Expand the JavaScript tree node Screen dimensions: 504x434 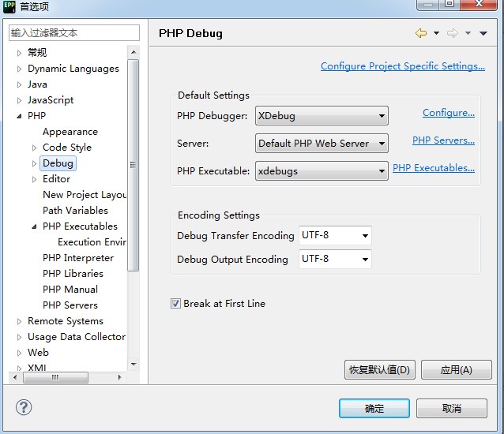[19, 100]
